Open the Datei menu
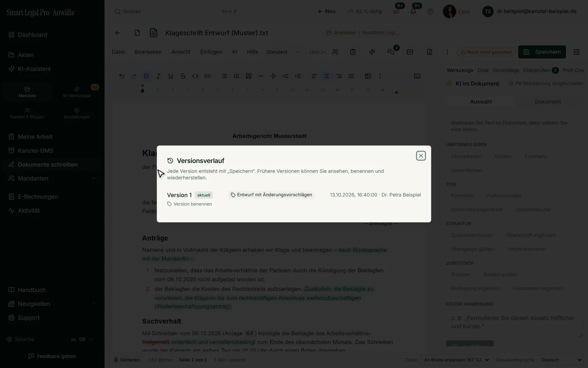Screen dimensions: 588x368 click(x=118, y=52)
